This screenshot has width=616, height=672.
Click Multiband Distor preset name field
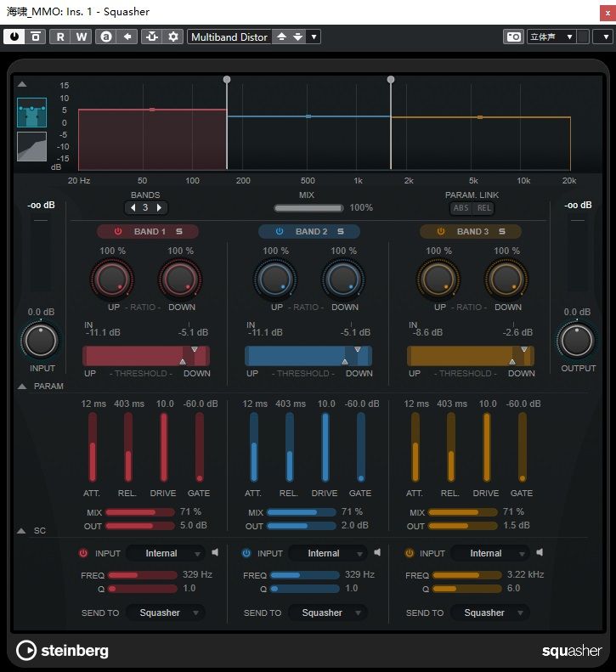[x=229, y=37]
